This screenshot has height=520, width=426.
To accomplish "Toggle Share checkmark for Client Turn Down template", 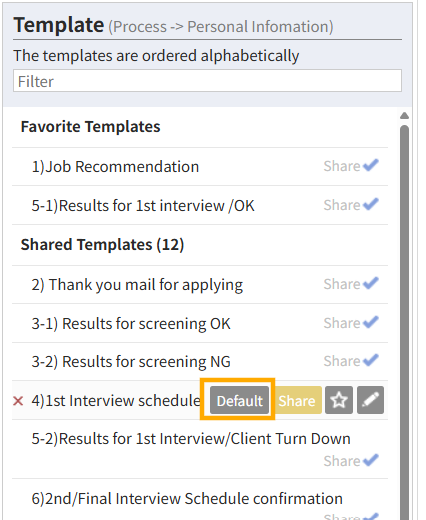I will [351, 461].
